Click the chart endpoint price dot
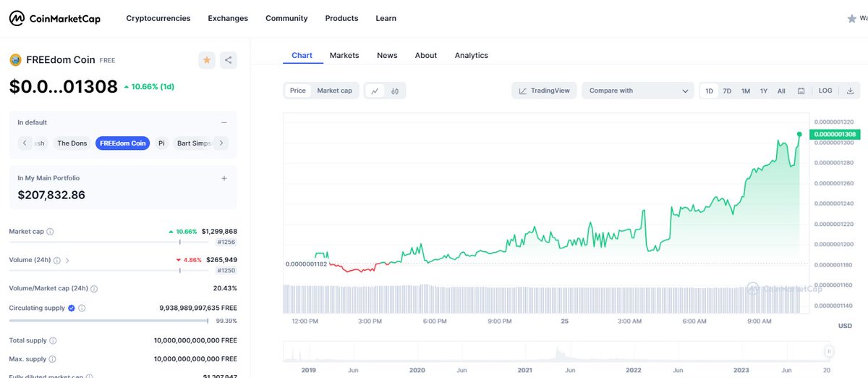 pos(799,134)
